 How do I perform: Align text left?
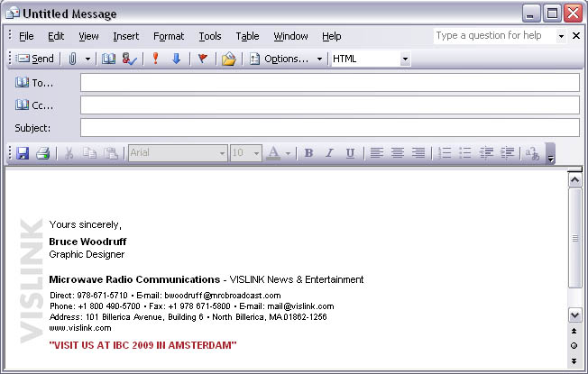click(377, 153)
